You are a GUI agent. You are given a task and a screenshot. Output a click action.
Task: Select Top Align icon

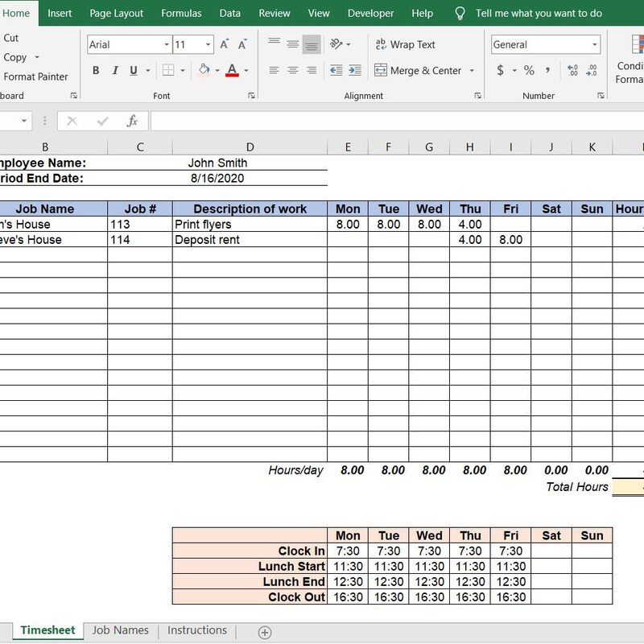coord(274,43)
